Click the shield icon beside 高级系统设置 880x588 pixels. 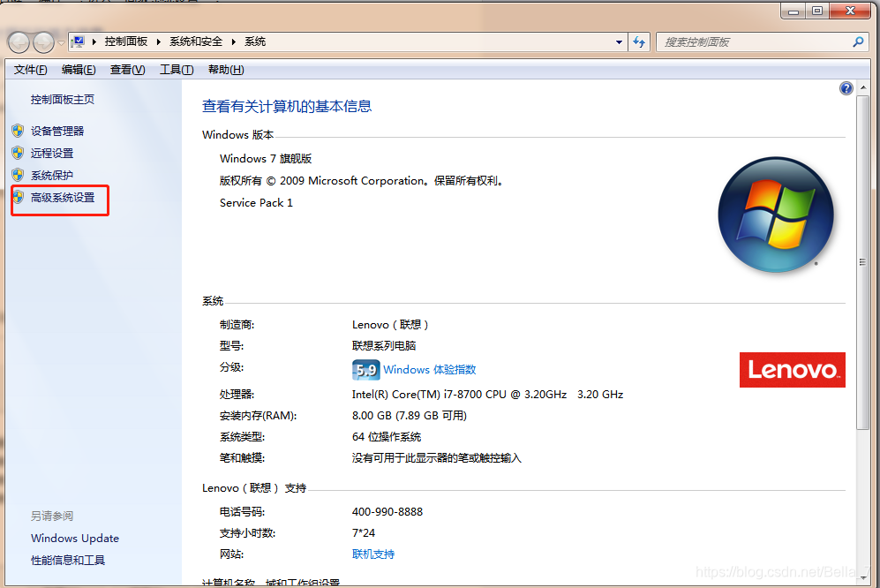point(18,197)
